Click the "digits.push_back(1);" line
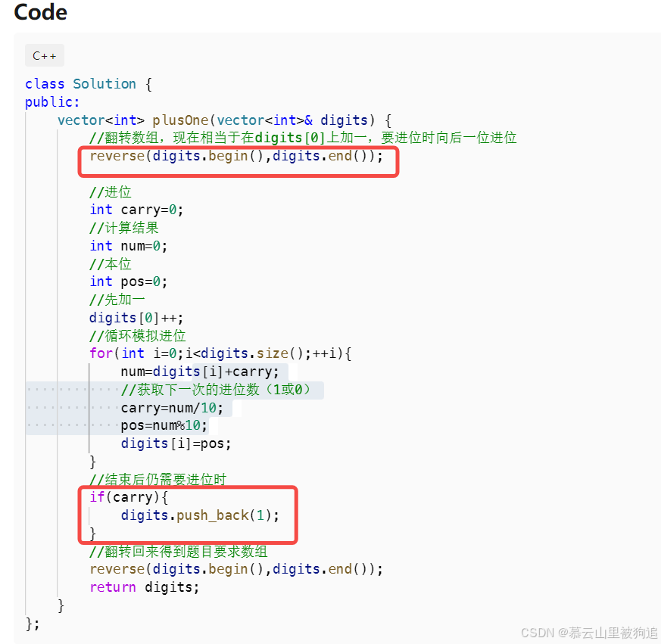The width and height of the screenshot is (661, 644). click(x=200, y=515)
